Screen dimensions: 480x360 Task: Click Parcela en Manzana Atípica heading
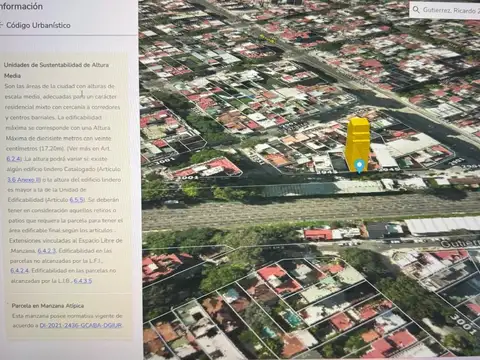coord(48,306)
